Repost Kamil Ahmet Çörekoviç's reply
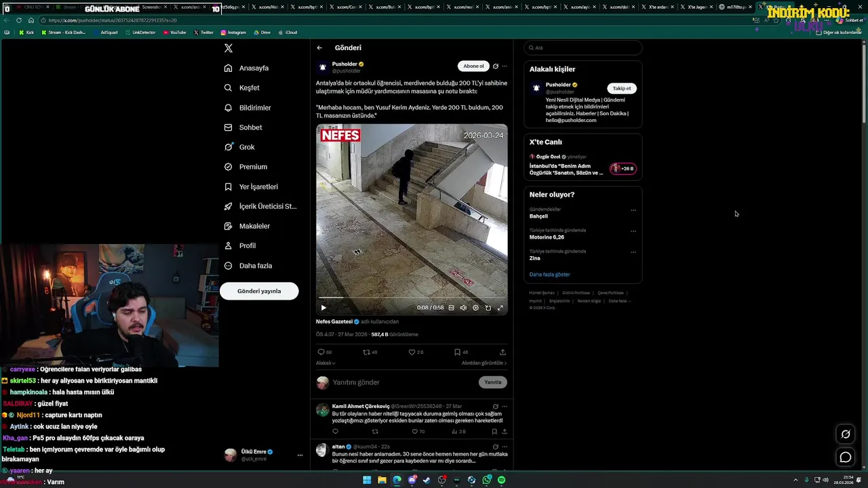Screen dimensions: 868x488 (375, 432)
